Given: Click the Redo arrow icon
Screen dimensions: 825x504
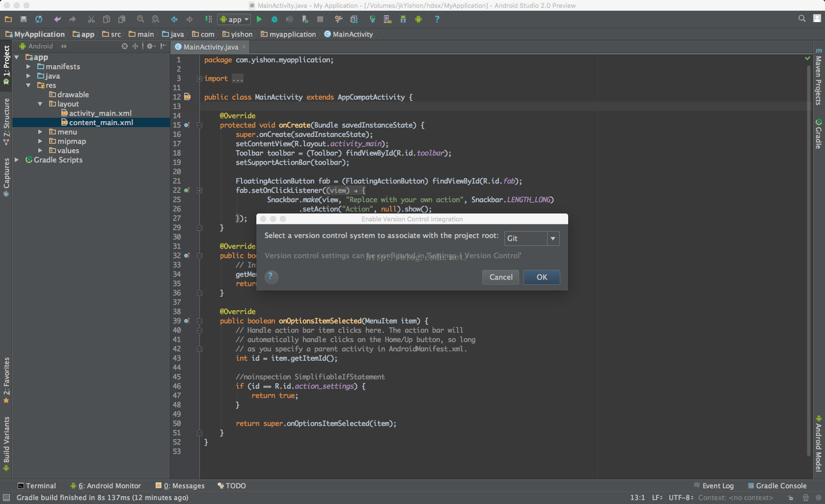Looking at the screenshot, I should 73,19.
